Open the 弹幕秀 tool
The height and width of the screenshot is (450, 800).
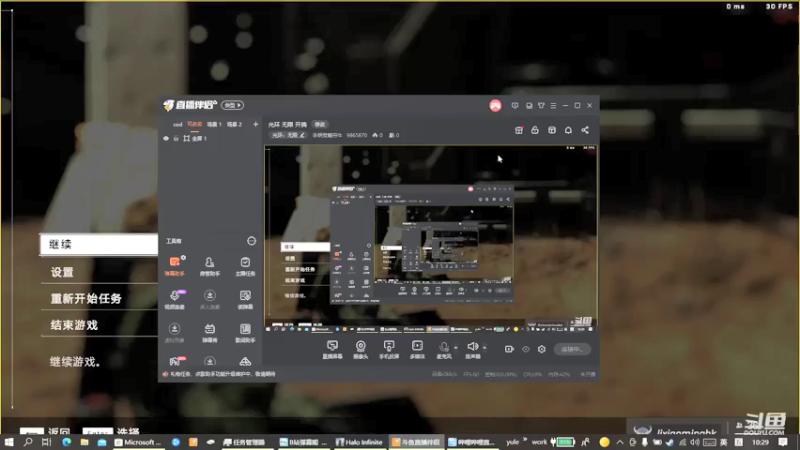click(210, 333)
